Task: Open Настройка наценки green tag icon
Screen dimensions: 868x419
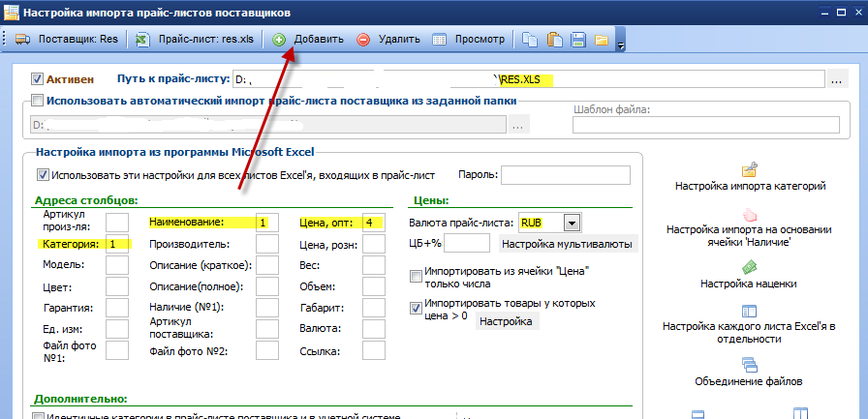Action: coord(749,267)
